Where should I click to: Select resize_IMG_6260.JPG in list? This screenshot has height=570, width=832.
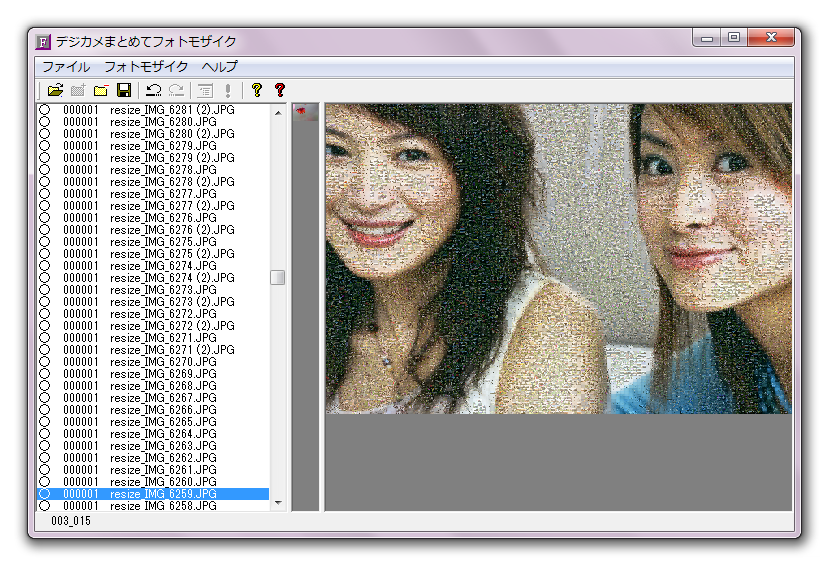click(x=153, y=482)
